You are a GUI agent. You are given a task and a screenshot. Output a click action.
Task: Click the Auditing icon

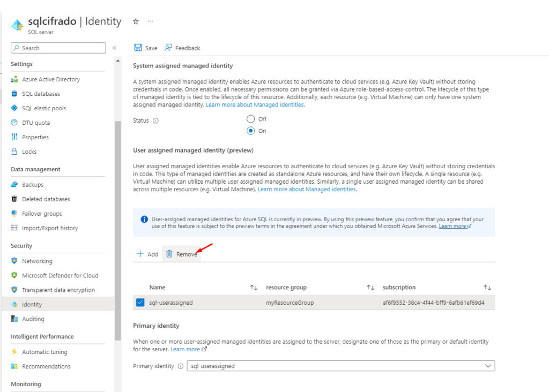click(14, 319)
